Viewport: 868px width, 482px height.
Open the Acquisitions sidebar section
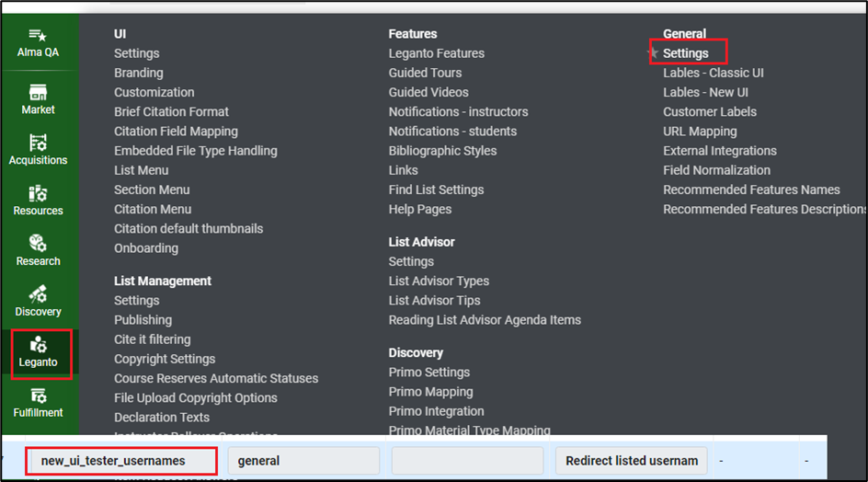click(38, 150)
